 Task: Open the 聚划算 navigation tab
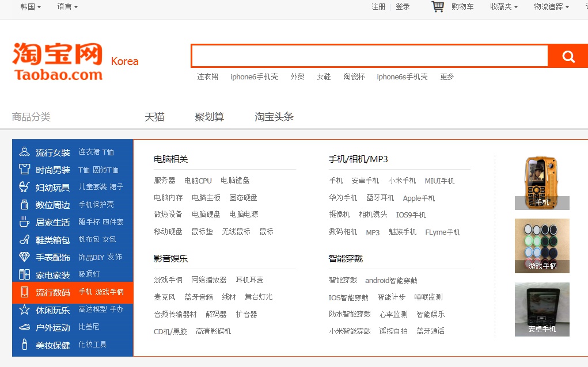210,117
